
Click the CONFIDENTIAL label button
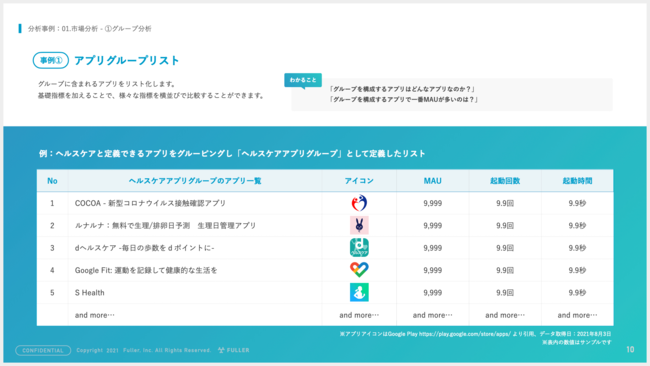point(43,350)
